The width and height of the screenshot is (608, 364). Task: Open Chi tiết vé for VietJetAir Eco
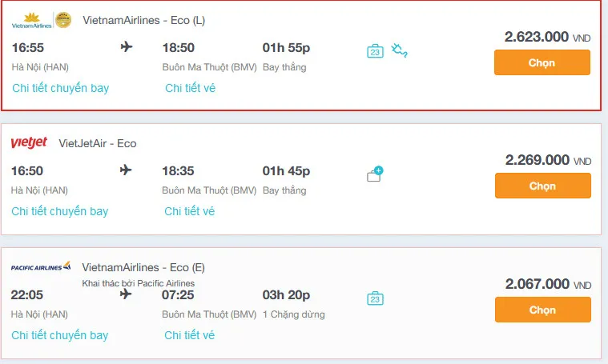point(189,211)
